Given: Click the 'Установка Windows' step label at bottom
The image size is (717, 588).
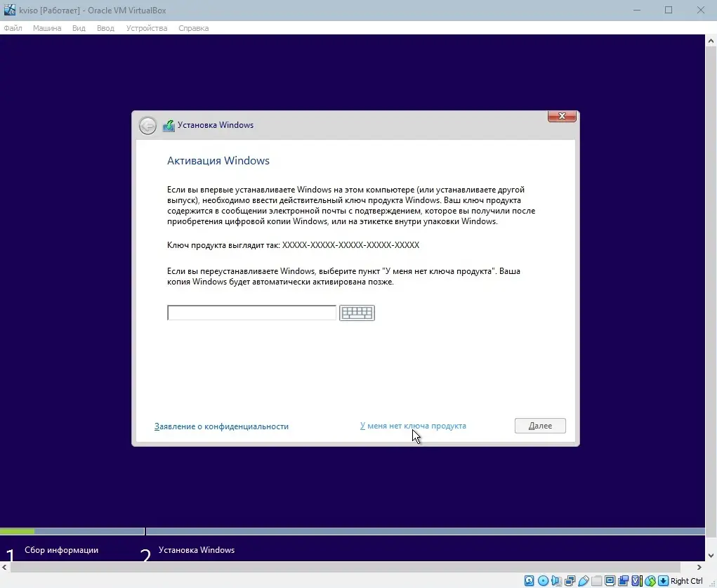Looking at the screenshot, I should pyautogui.click(x=197, y=550).
